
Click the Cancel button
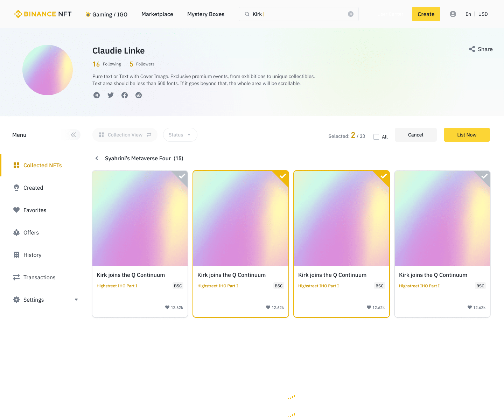[x=416, y=135]
